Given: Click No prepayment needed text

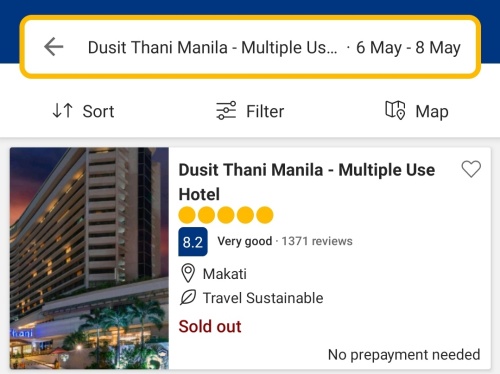Looking at the screenshot, I should pyautogui.click(x=404, y=355).
